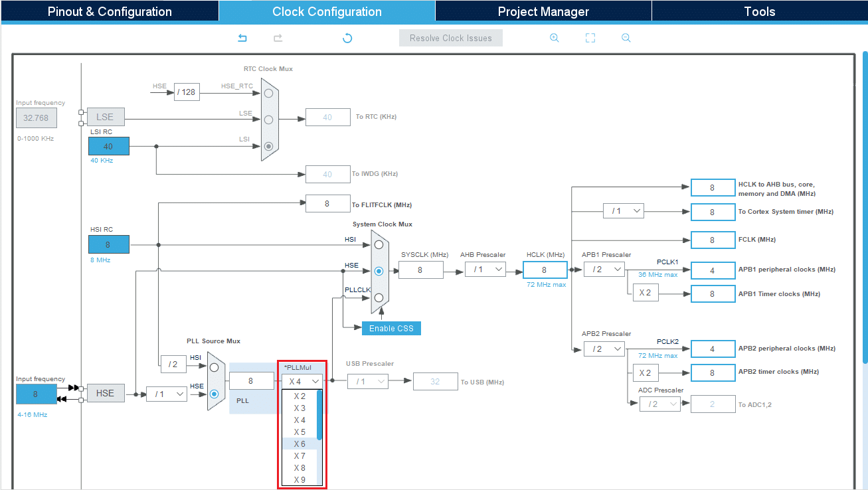Open the APB1 Prescaler dropdown
The image size is (868, 490).
(604, 269)
